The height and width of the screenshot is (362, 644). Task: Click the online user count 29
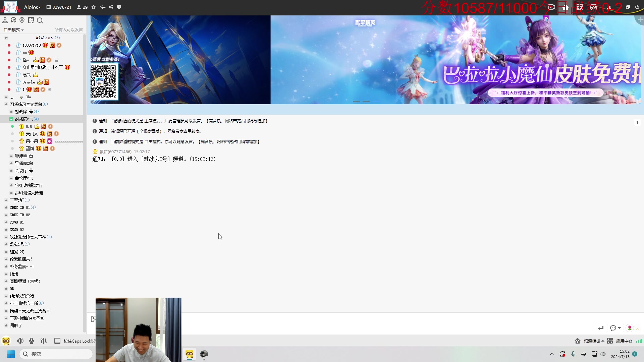tap(82, 7)
